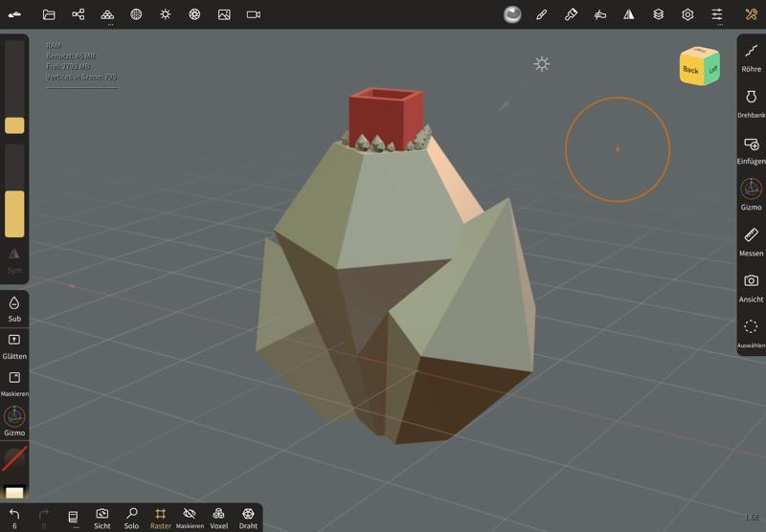Screen dimensions: 766x532
Task: Open the Stroke pencil menu
Action: (x=541, y=14)
